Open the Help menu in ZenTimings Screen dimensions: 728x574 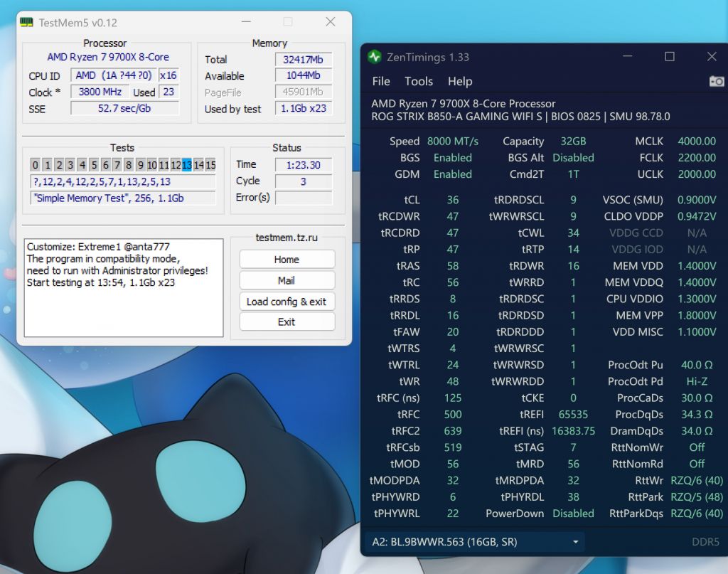click(459, 81)
